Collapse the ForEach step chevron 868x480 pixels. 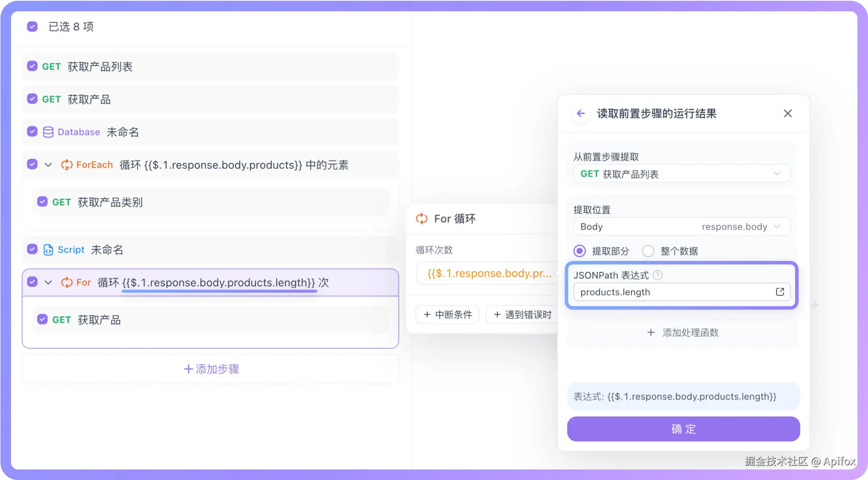[48, 165]
